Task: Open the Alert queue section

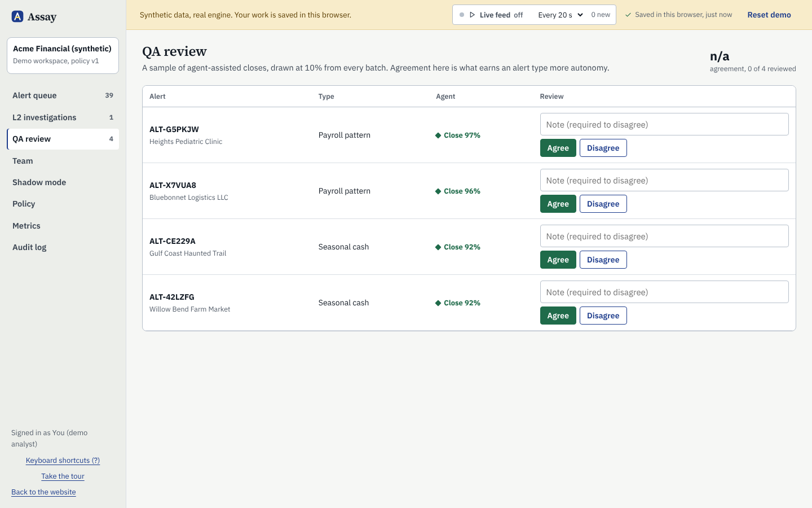Action: tap(63, 95)
